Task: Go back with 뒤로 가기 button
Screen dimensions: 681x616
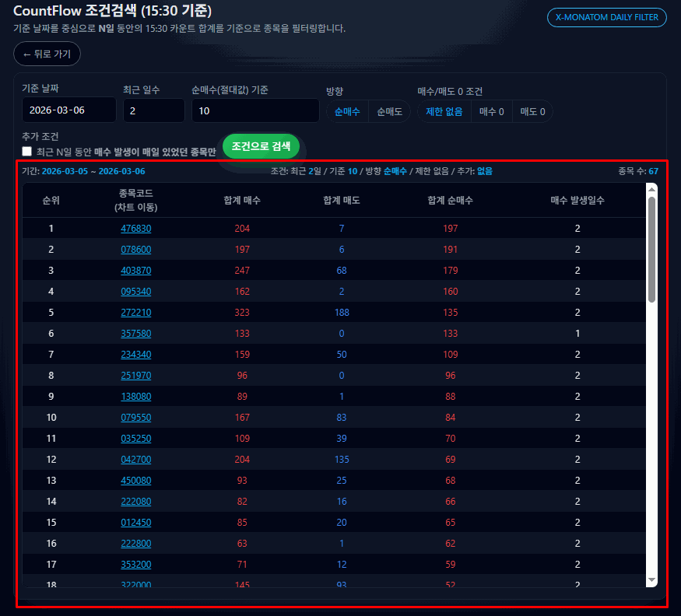Action: [x=47, y=54]
